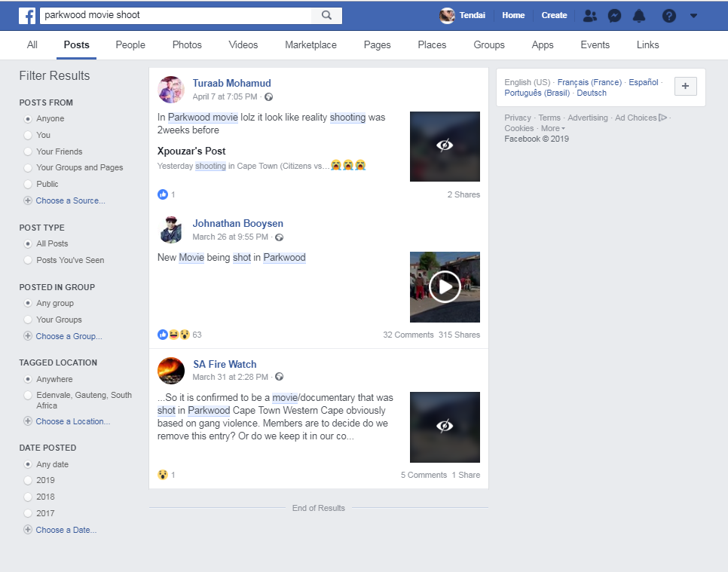The height and width of the screenshot is (572, 728).
Task: Expand Choose a Location option
Action: point(67,421)
